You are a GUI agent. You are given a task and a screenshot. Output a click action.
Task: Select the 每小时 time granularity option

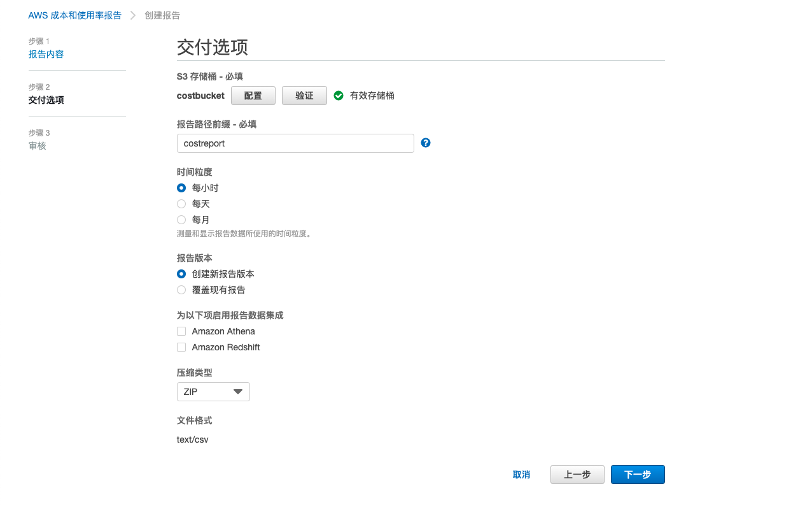(181, 188)
